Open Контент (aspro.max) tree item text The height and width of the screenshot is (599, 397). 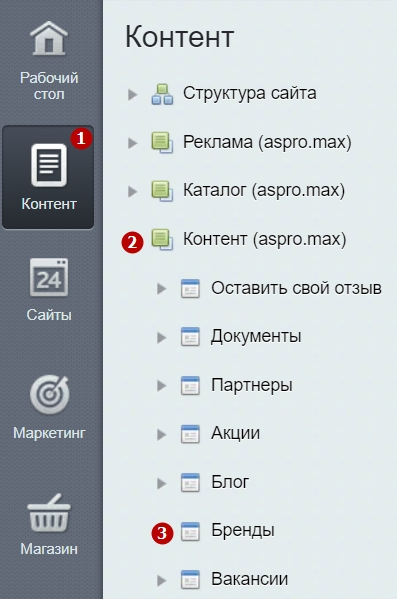[x=264, y=239]
